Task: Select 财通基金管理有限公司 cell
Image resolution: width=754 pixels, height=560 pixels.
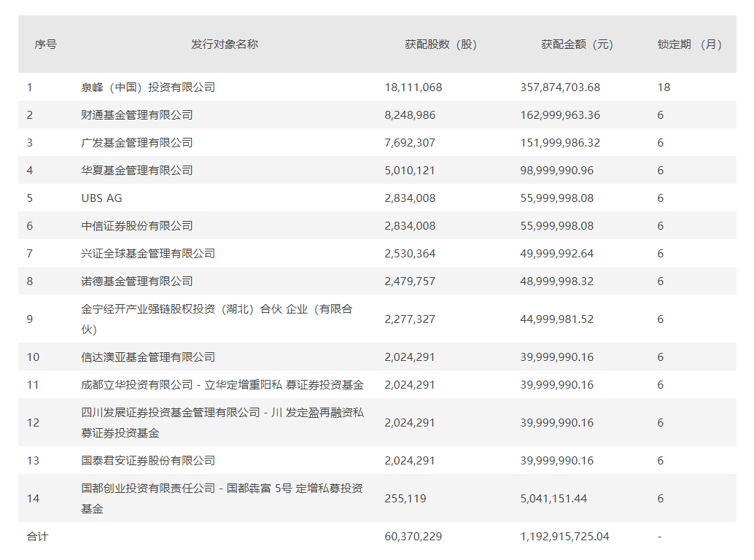Action: (137, 115)
